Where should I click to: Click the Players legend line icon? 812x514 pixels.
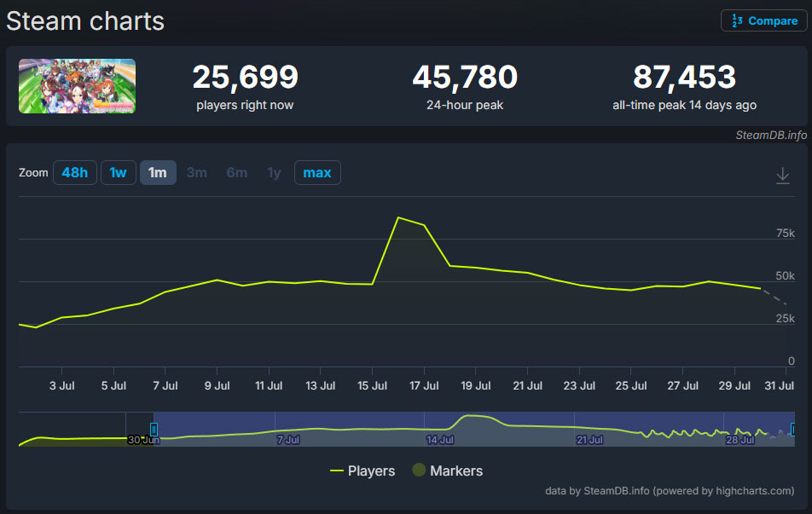coord(337,471)
